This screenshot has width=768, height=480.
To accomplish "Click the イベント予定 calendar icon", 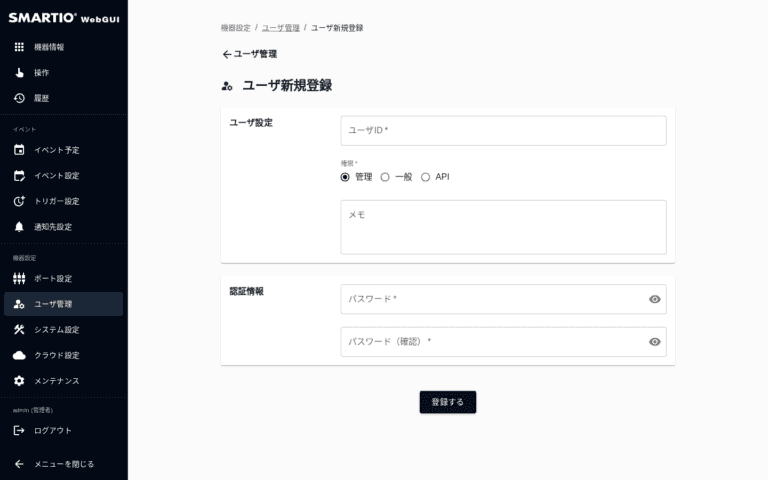I will click(x=19, y=150).
